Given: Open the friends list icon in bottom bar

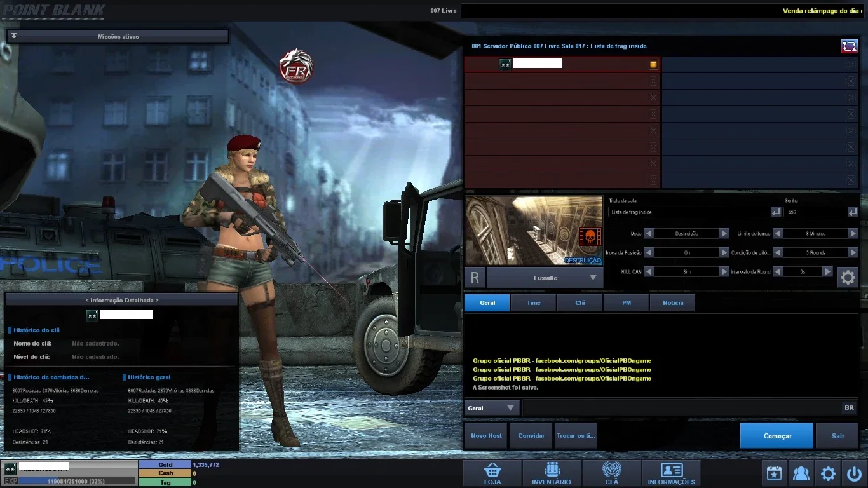Looking at the screenshot, I should pyautogui.click(x=801, y=473).
